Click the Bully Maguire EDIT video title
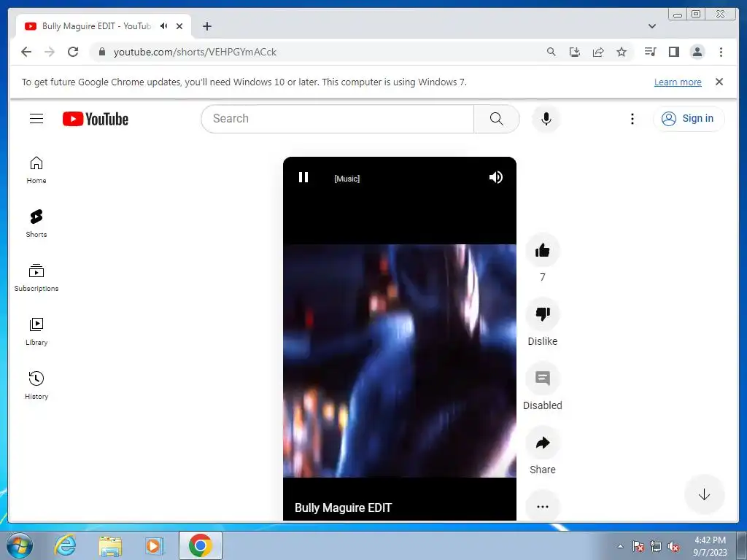The image size is (747, 560). [x=343, y=507]
